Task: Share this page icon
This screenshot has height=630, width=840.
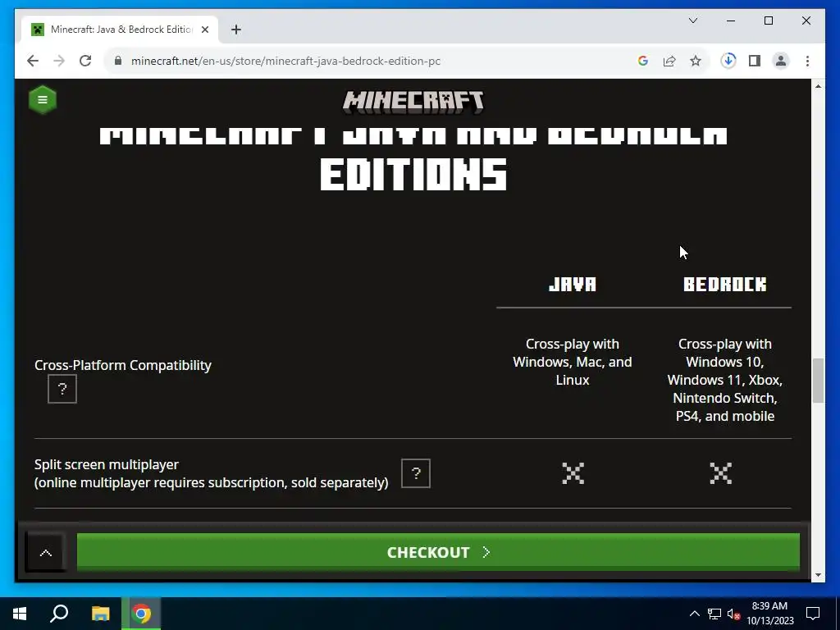Action: [x=669, y=61]
